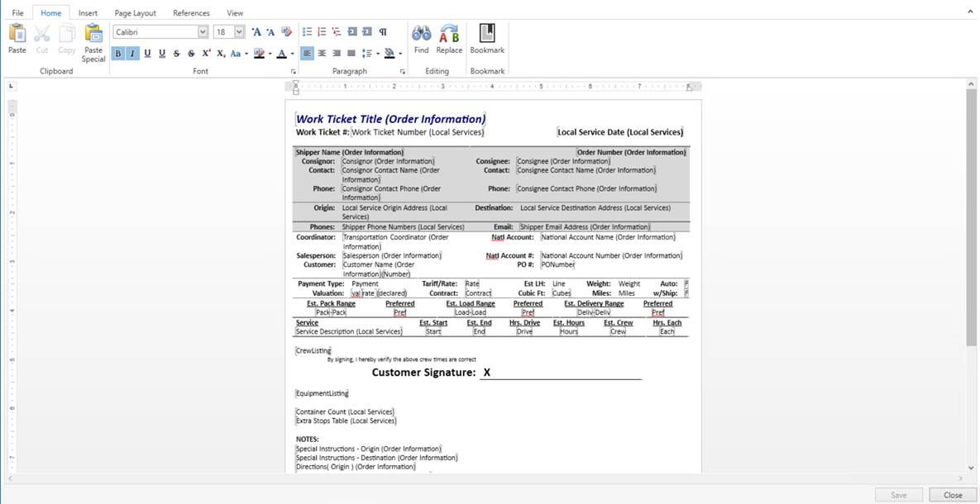Show paragraph formatting marks
Screen dimensions: 980x504
pos(382,31)
